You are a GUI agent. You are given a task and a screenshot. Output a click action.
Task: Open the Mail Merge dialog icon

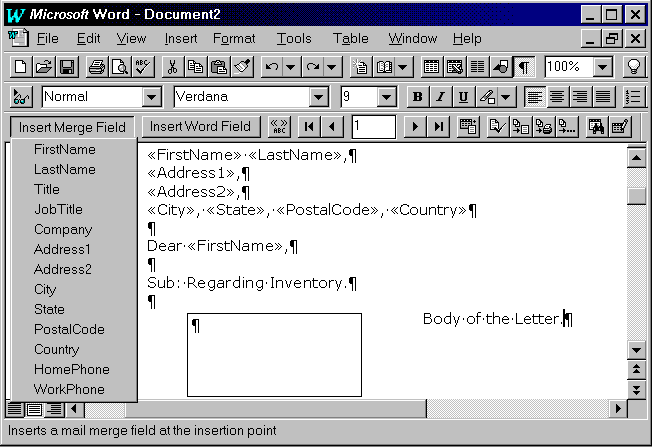[x=567, y=126]
